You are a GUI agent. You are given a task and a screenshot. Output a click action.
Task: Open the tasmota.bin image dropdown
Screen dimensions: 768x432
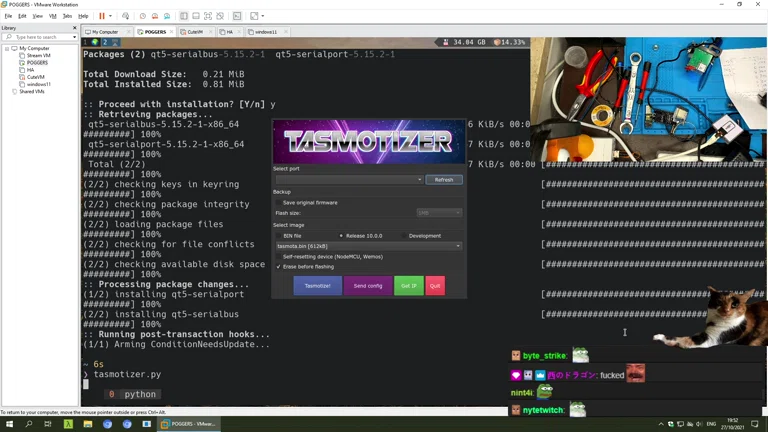368,246
